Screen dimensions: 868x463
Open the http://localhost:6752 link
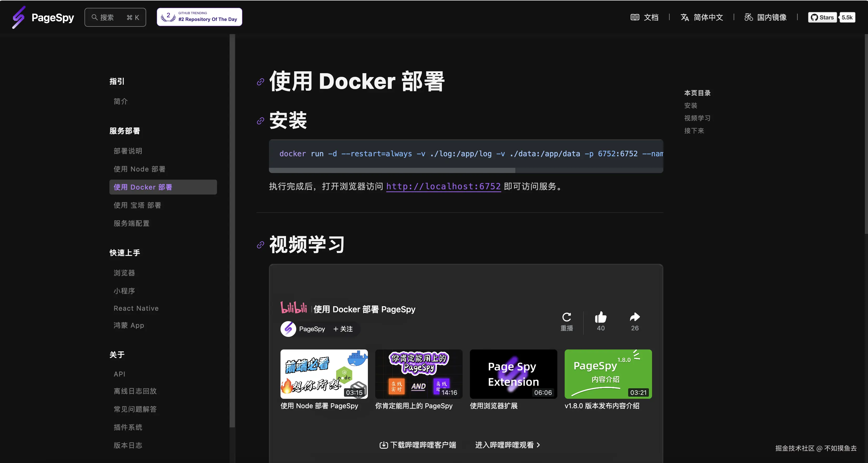[x=443, y=186]
